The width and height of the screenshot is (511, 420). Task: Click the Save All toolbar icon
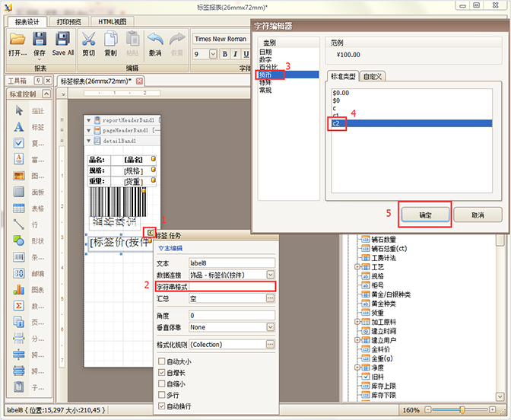(63, 39)
